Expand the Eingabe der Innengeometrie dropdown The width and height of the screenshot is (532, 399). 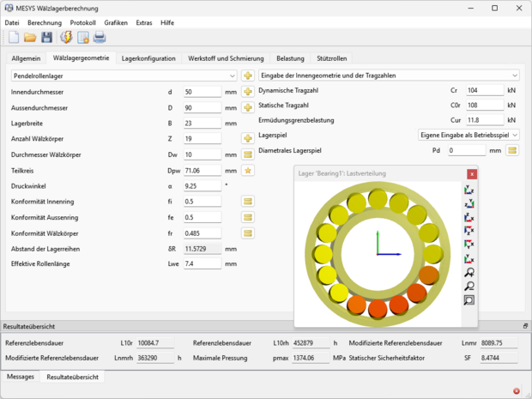coord(390,76)
